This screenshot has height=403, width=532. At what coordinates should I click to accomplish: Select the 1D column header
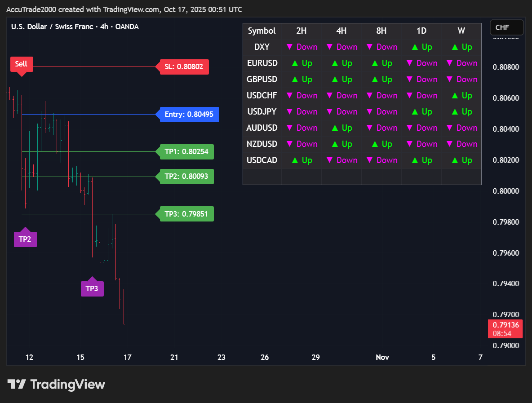click(x=421, y=31)
